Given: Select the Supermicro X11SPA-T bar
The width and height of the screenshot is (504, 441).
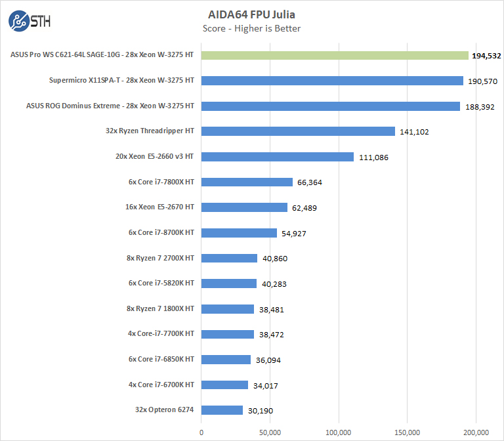Looking at the screenshot, I should point(332,81).
